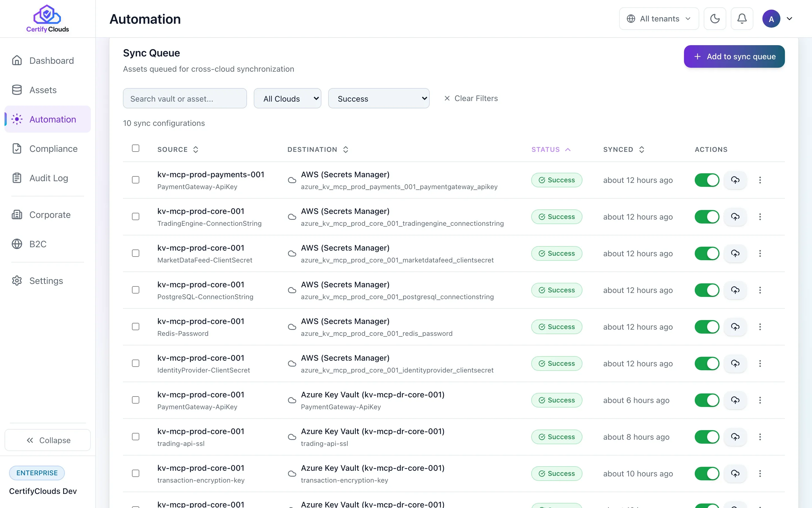Image resolution: width=812 pixels, height=508 pixels.
Task: Click the user avatar A
Action: pyautogui.click(x=771, y=19)
